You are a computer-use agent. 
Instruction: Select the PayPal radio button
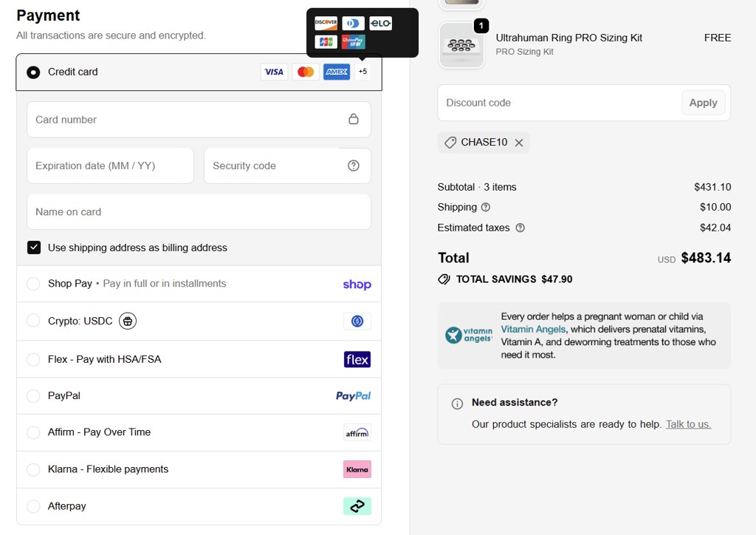[33, 396]
